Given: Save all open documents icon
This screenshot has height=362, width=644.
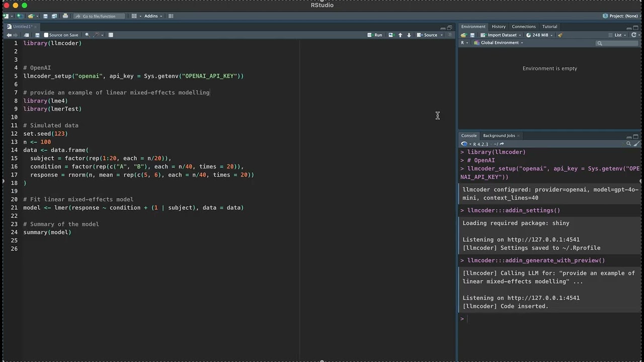Looking at the screenshot, I should (x=54, y=16).
